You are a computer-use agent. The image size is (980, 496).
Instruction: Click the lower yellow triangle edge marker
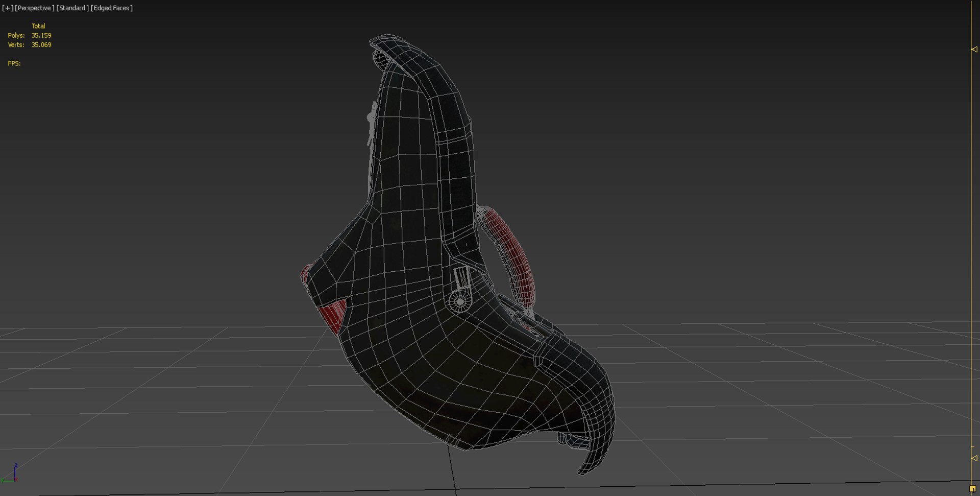point(974,458)
